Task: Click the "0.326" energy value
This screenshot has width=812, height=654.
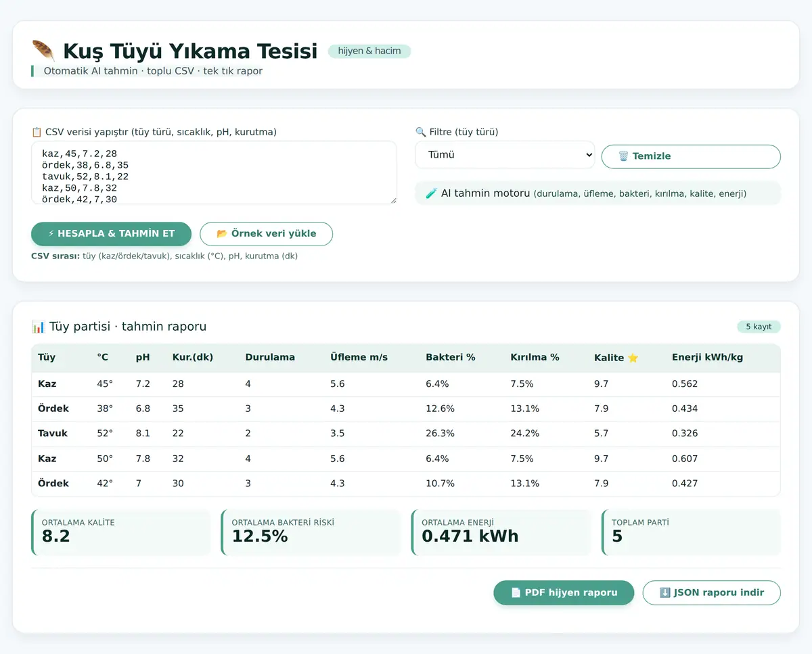Action: tap(685, 434)
